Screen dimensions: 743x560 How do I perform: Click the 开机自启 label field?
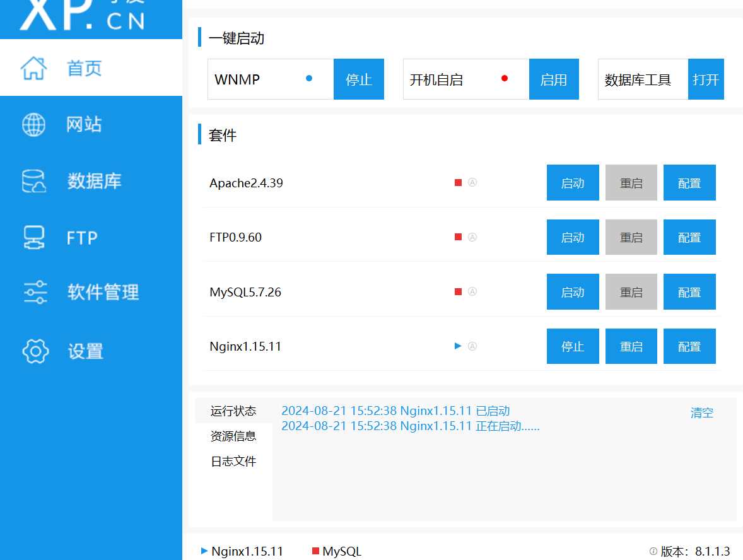(x=466, y=79)
